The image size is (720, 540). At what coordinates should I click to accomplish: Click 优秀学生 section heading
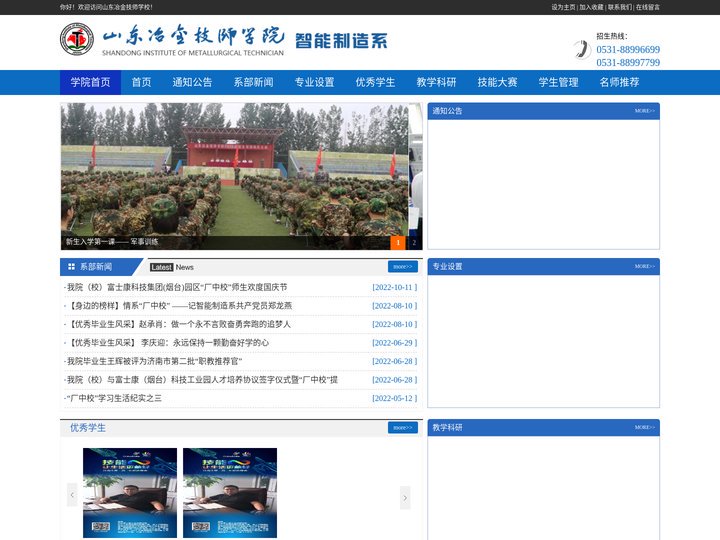tap(88, 428)
